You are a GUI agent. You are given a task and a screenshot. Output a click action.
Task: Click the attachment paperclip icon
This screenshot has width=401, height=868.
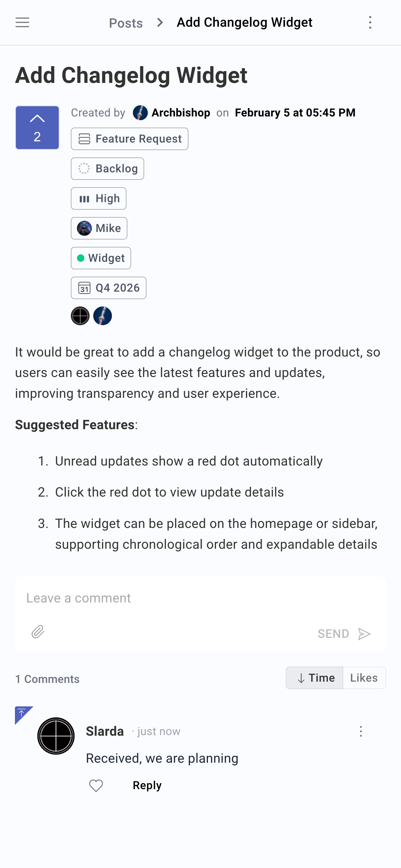coord(38,632)
